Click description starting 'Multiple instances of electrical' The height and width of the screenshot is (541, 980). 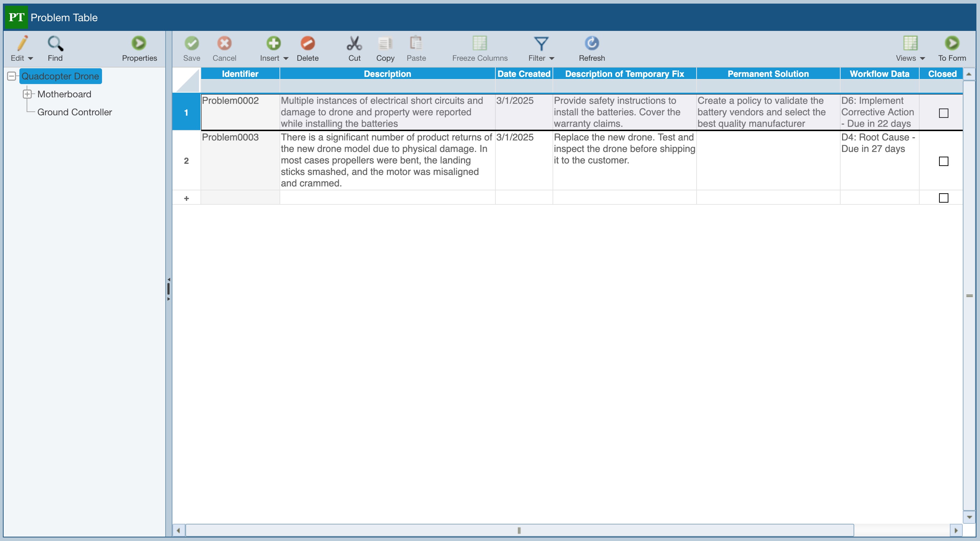click(387, 112)
